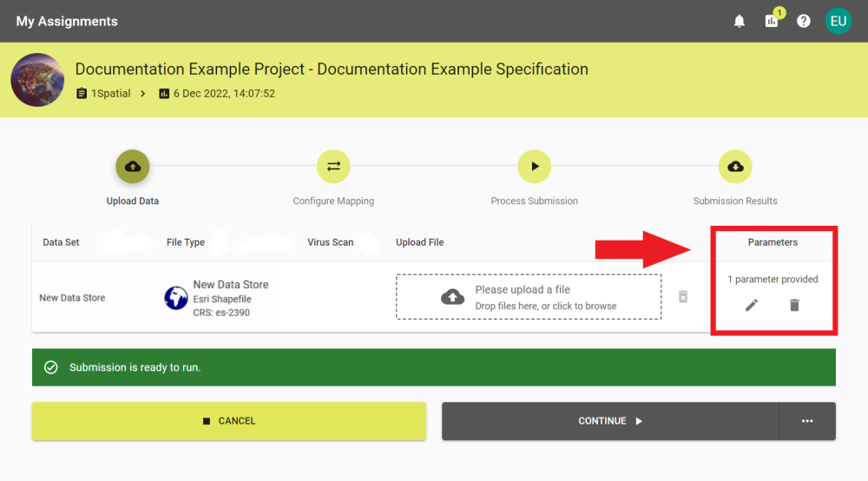Open the more options ellipsis menu
The height and width of the screenshot is (481, 868).
coord(807,421)
